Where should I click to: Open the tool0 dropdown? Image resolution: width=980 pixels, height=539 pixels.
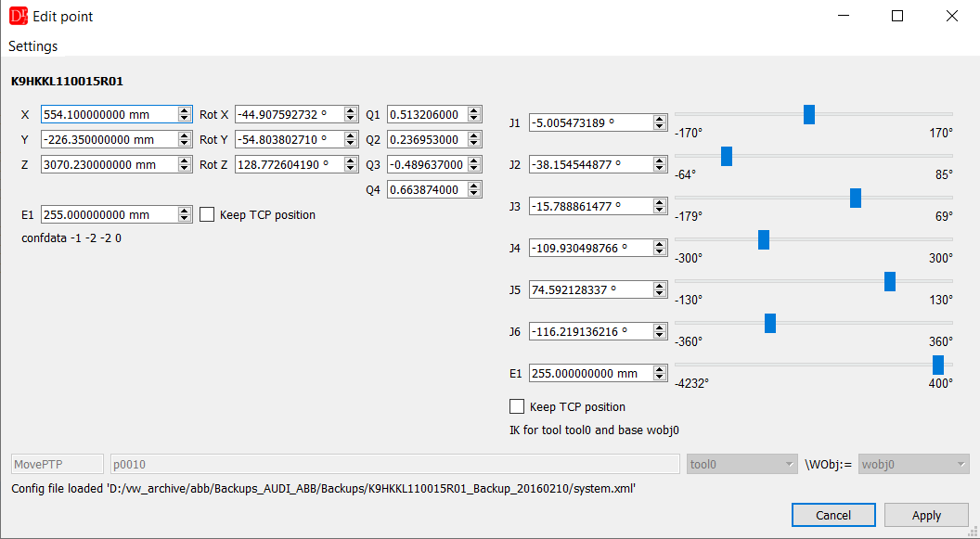(x=742, y=465)
